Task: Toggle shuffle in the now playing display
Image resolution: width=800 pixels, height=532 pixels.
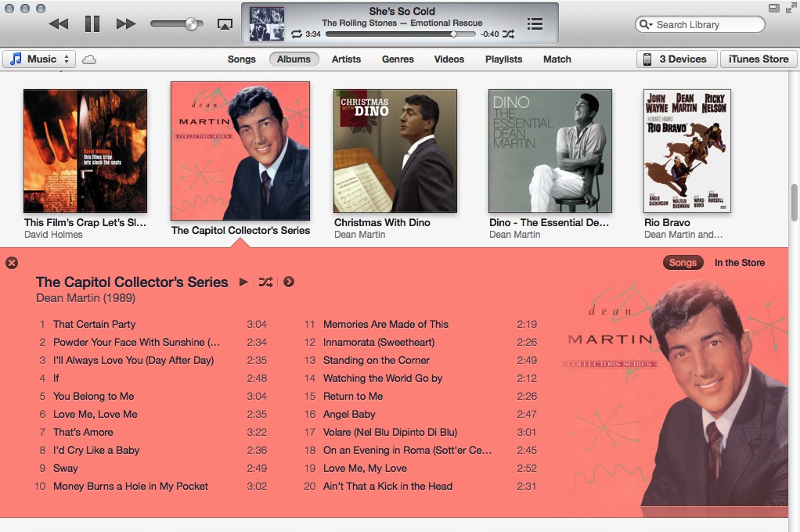Action: pos(508,34)
